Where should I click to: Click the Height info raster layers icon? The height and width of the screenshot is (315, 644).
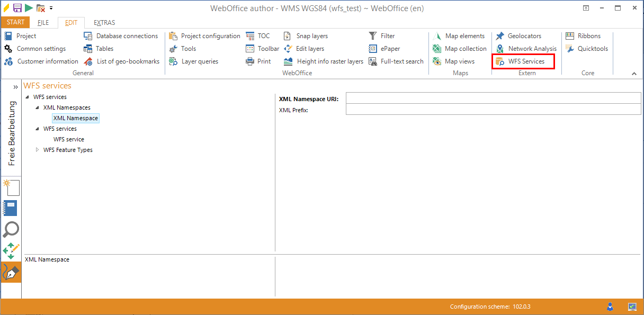coord(288,61)
